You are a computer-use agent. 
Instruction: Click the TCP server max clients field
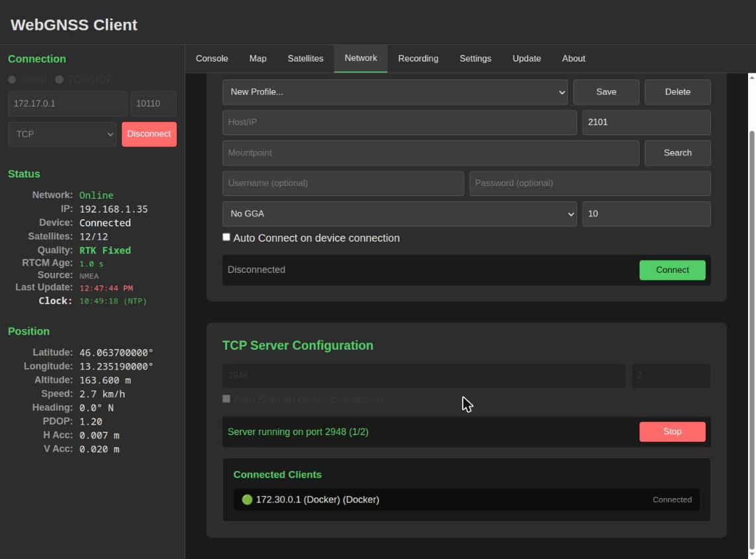coord(671,376)
